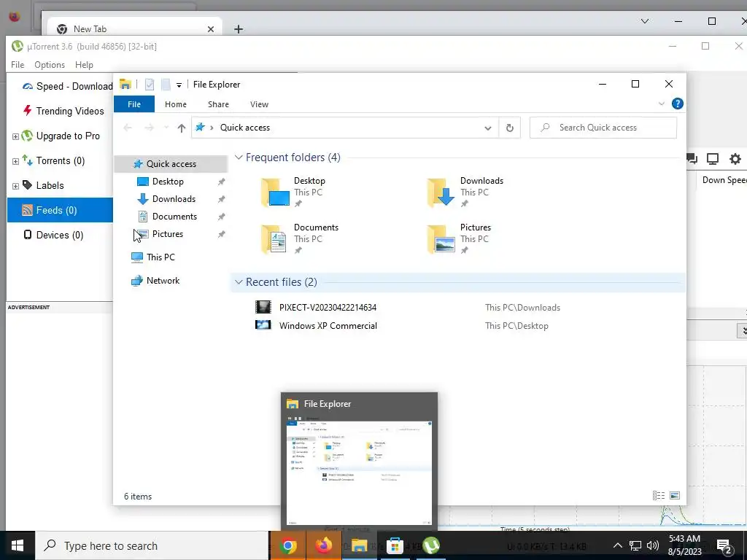This screenshot has width=747, height=560.
Task: Switch to large icons view layout
Action: pos(675,496)
